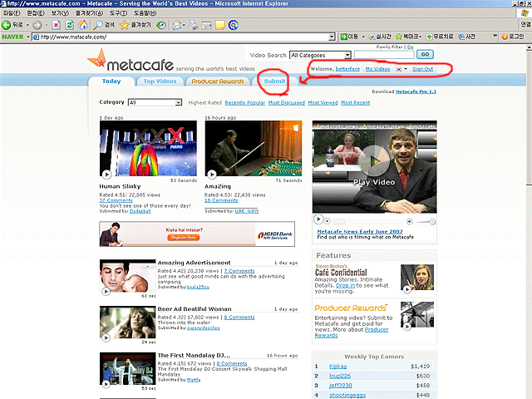The height and width of the screenshot is (399, 532).
Task: Open the Back button dropdown arrow
Action: tap(27, 25)
